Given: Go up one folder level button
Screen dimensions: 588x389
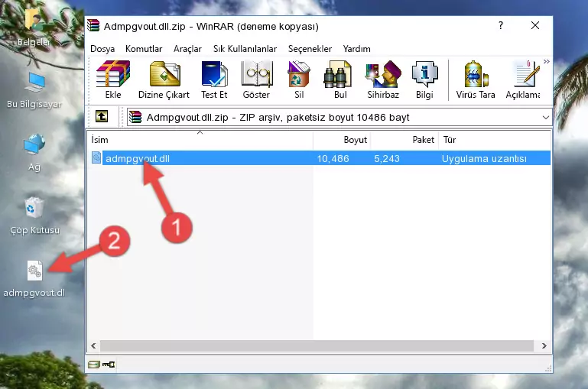Looking at the screenshot, I should [102, 117].
